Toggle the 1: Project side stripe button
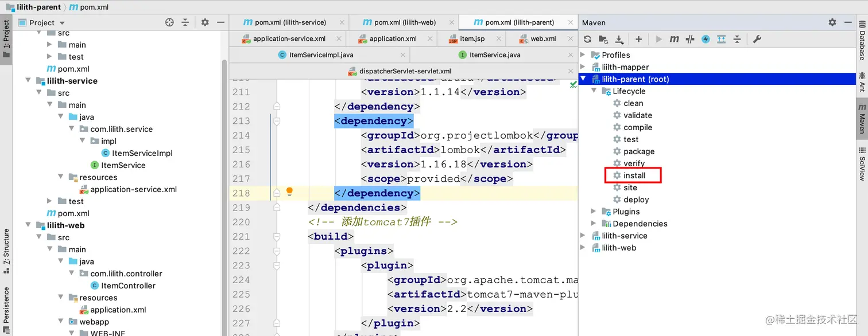The height and width of the screenshot is (336, 868). pos(6,40)
